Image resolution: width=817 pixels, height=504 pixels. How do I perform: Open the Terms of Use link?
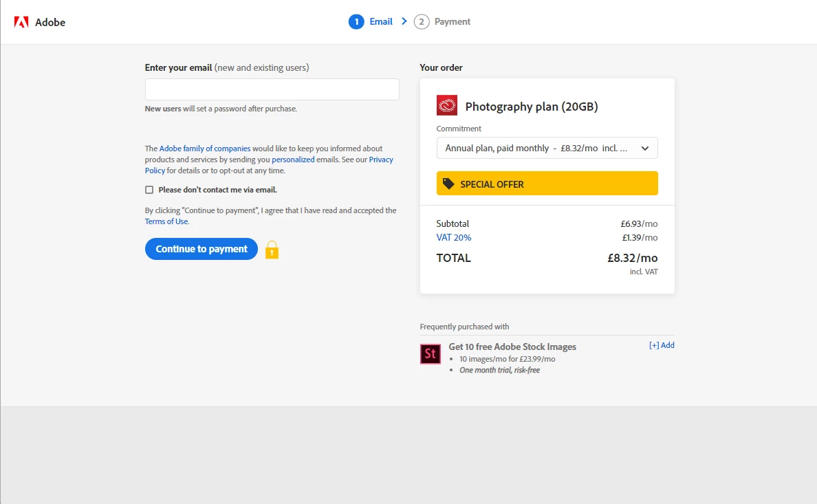pos(166,221)
